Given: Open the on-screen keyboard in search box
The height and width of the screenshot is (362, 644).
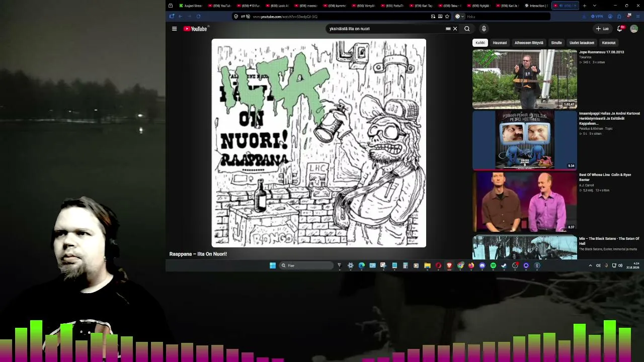Looking at the screenshot, I should tap(448, 29).
